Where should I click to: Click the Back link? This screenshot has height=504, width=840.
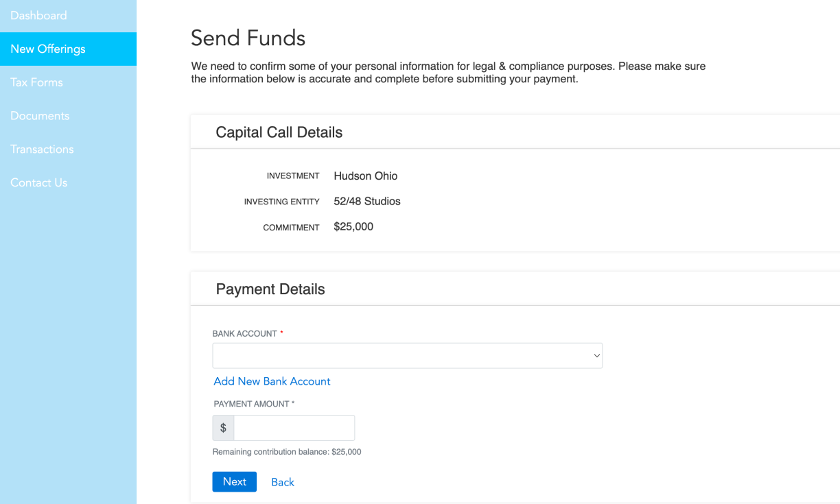point(283,482)
